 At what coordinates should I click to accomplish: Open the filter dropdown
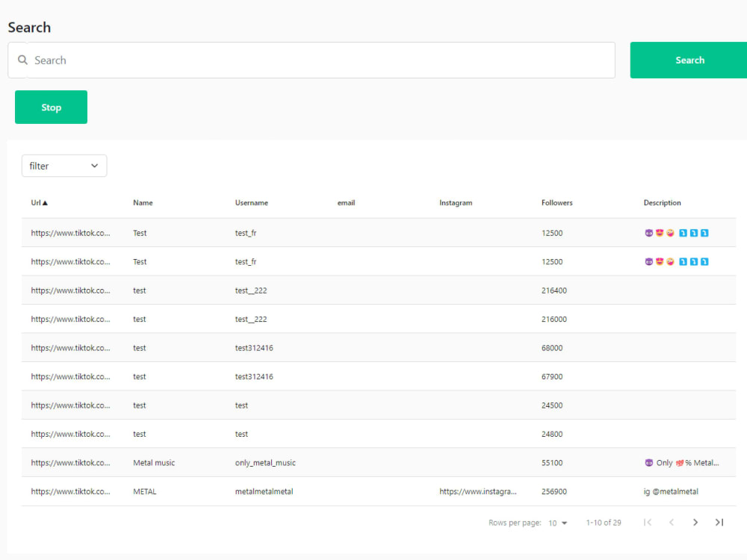63,165
